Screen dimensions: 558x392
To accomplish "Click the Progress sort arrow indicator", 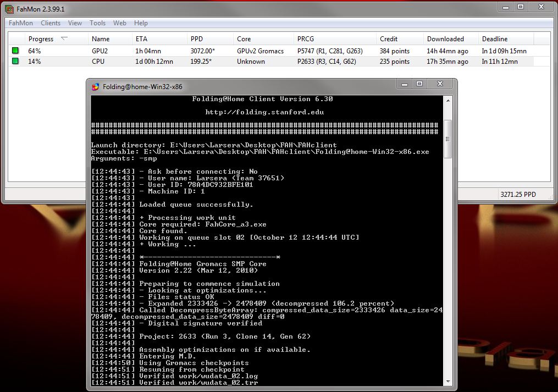I will pyautogui.click(x=64, y=38).
